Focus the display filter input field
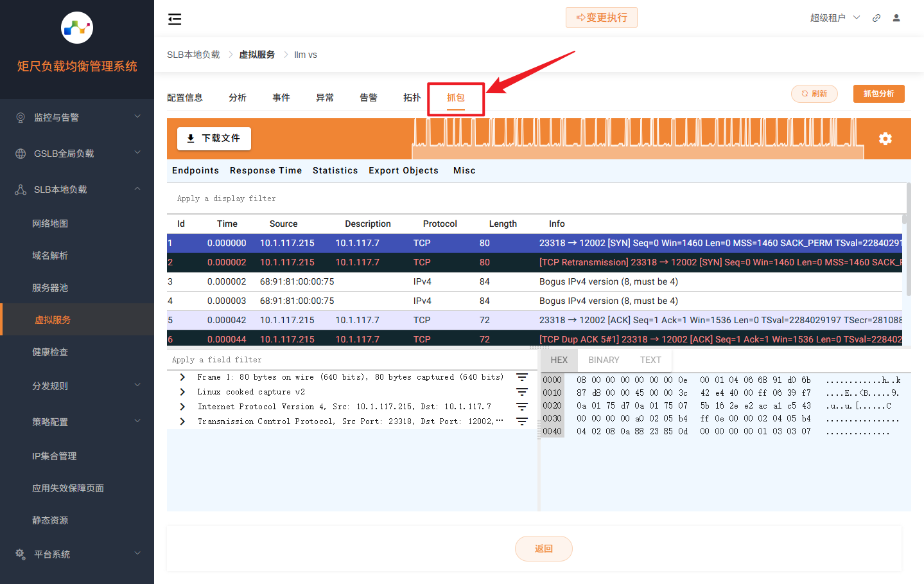Viewport: 924px width, 584px height. [x=536, y=199]
